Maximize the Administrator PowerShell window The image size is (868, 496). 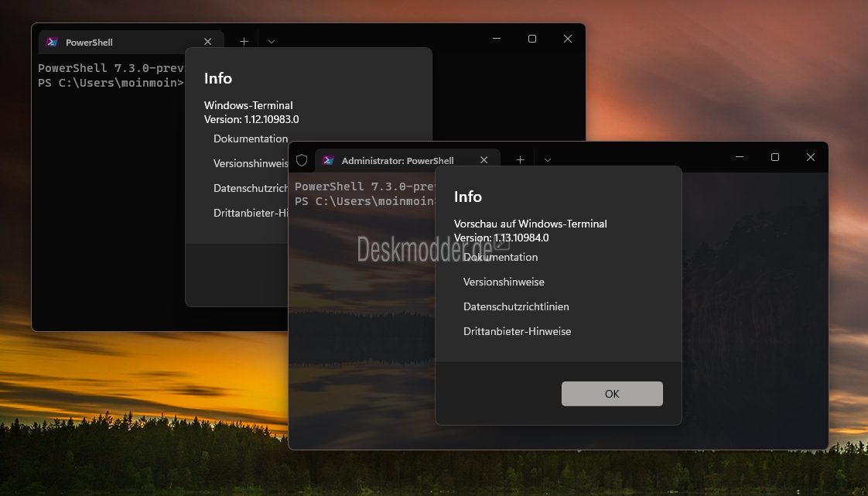point(775,157)
